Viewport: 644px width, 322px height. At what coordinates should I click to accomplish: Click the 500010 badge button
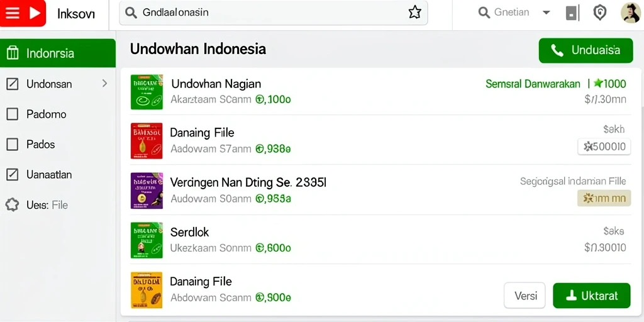coord(604,146)
